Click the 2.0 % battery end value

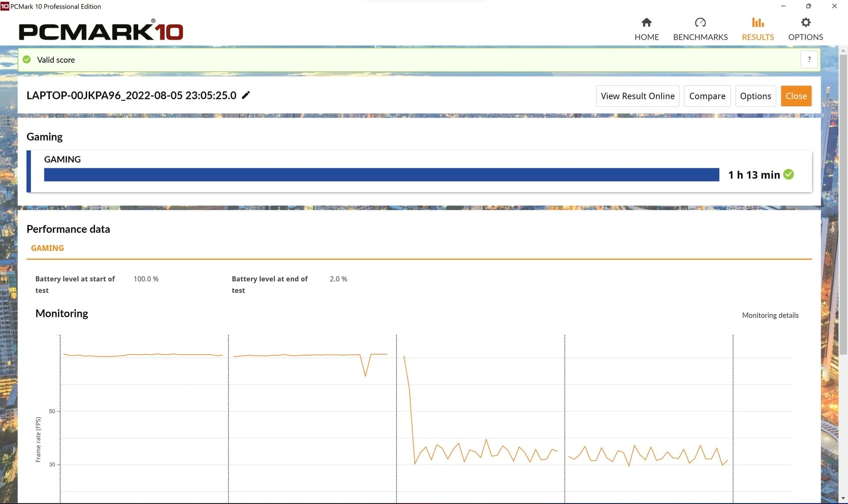tap(338, 279)
